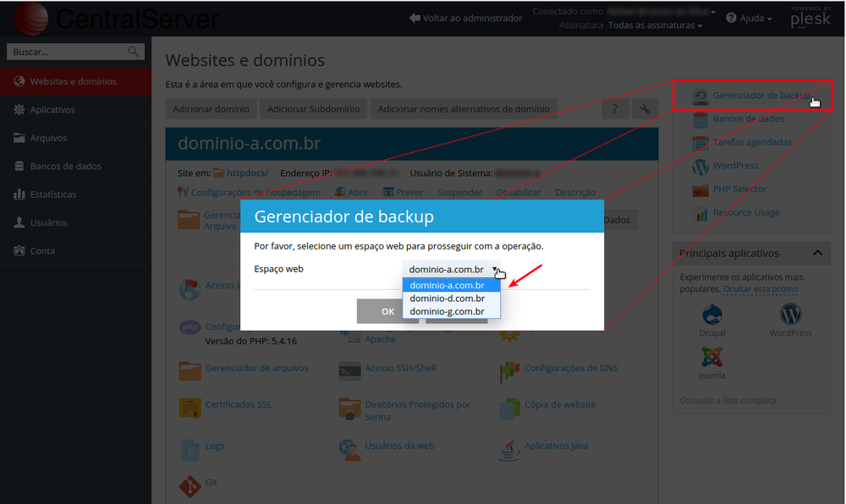Viewport: 846px width, 504px height.
Task: Click the Drupal application icon
Action: coord(712,315)
